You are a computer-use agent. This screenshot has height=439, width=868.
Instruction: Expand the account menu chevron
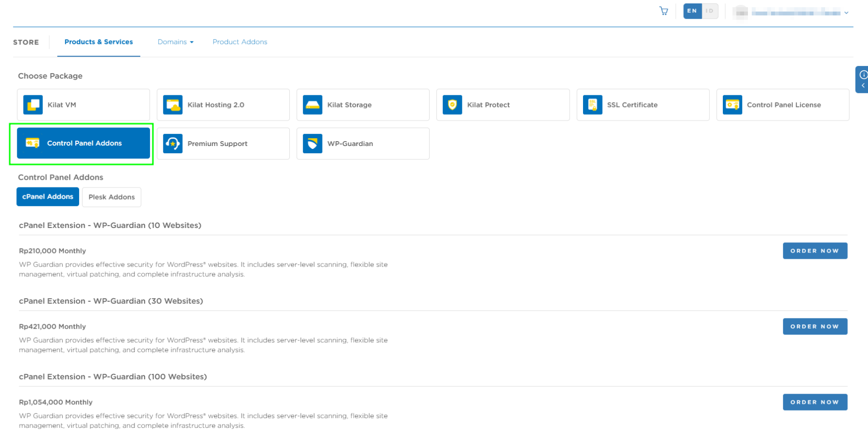click(846, 13)
